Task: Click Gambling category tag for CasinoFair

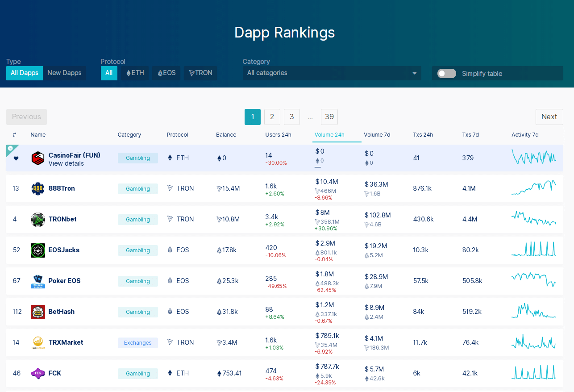Action: (138, 158)
